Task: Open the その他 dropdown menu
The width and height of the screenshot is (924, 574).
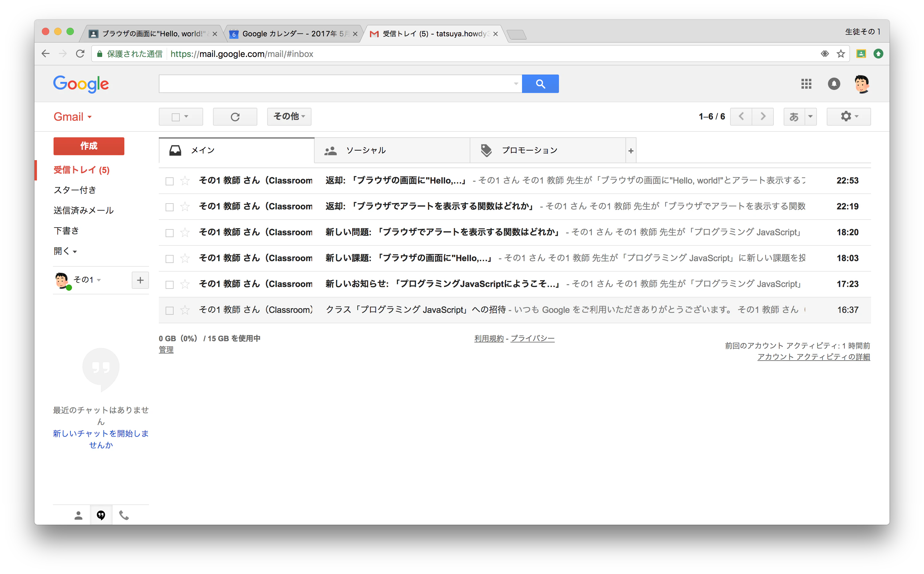Action: pyautogui.click(x=289, y=116)
